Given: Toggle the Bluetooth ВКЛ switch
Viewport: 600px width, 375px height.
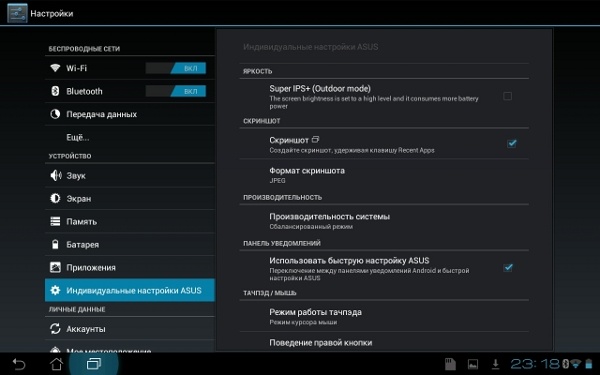Looking at the screenshot, I should tap(176, 91).
